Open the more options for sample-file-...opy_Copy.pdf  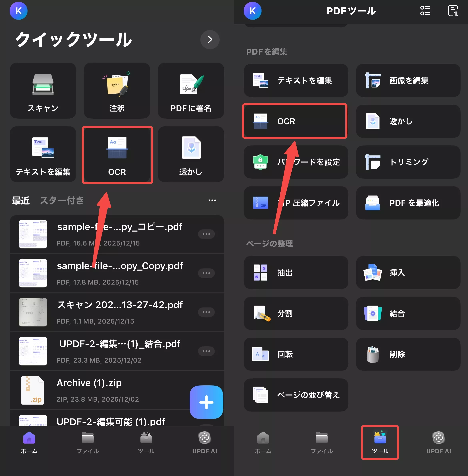(207, 273)
